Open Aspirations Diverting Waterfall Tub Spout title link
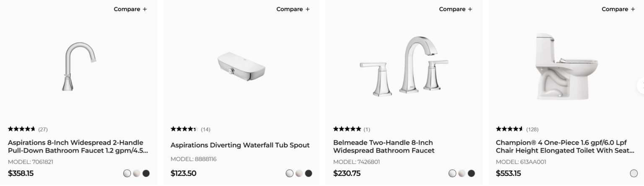Viewport: 644px width, 186px height. tap(240, 145)
